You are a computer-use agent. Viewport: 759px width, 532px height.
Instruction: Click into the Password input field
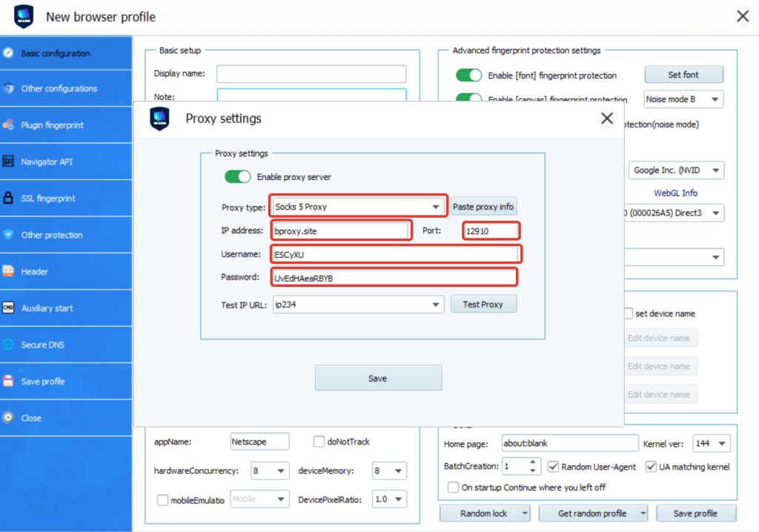coord(393,278)
